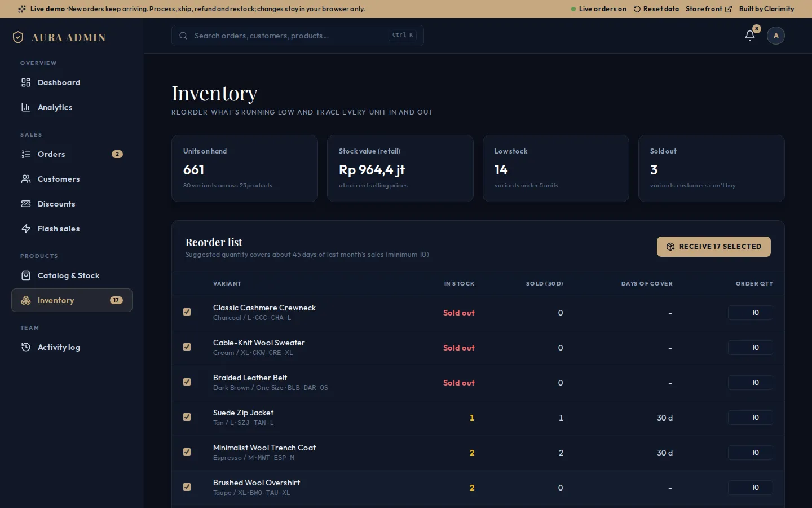Uncheck Classic Cashmere Crewneck row checkbox
812x508 pixels.
coord(187,312)
